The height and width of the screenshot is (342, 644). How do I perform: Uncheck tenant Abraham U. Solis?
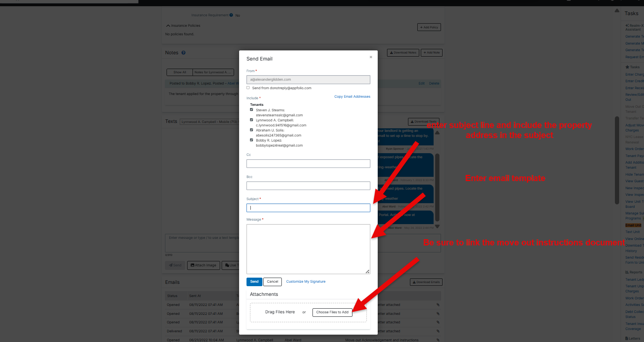coord(252,130)
